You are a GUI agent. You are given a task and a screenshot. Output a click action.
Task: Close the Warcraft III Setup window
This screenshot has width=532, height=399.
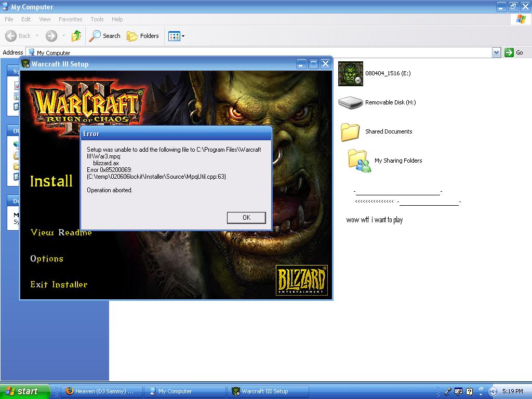[x=325, y=64]
